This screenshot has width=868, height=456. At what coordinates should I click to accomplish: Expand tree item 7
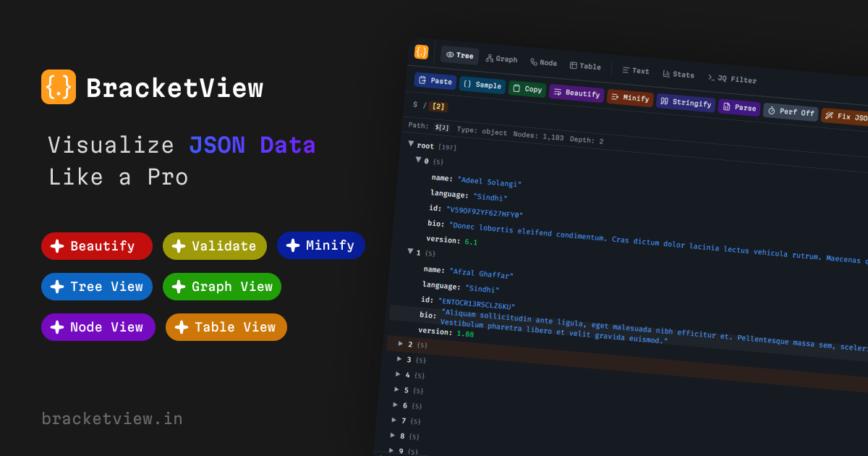coord(394,419)
